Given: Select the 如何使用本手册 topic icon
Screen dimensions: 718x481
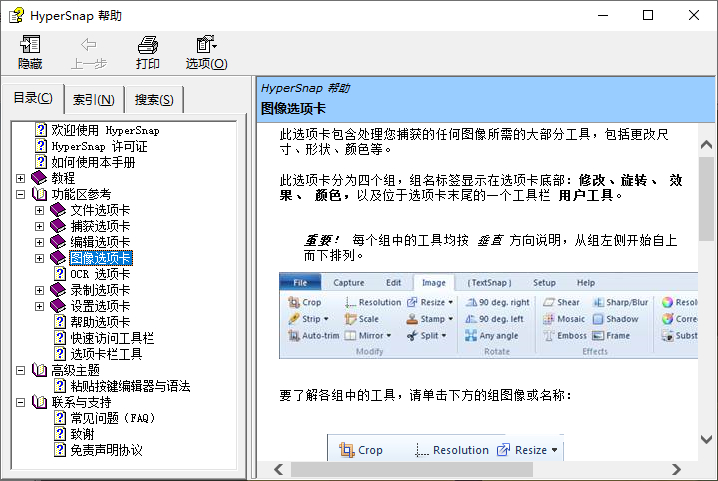Looking at the screenshot, I should coord(41,162).
